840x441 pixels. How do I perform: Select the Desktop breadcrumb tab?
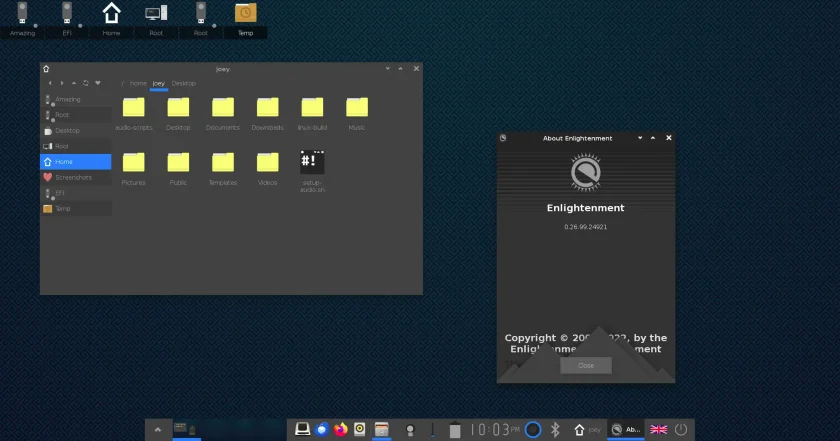pos(184,84)
